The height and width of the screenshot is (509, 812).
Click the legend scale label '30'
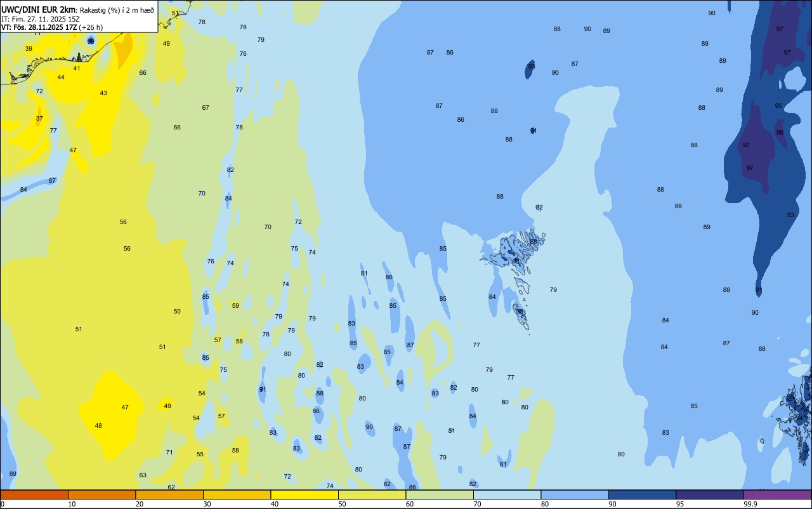click(207, 504)
